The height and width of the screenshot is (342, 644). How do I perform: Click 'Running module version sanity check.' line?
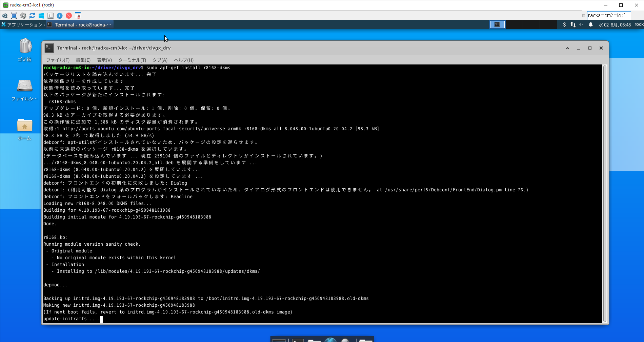click(x=92, y=244)
